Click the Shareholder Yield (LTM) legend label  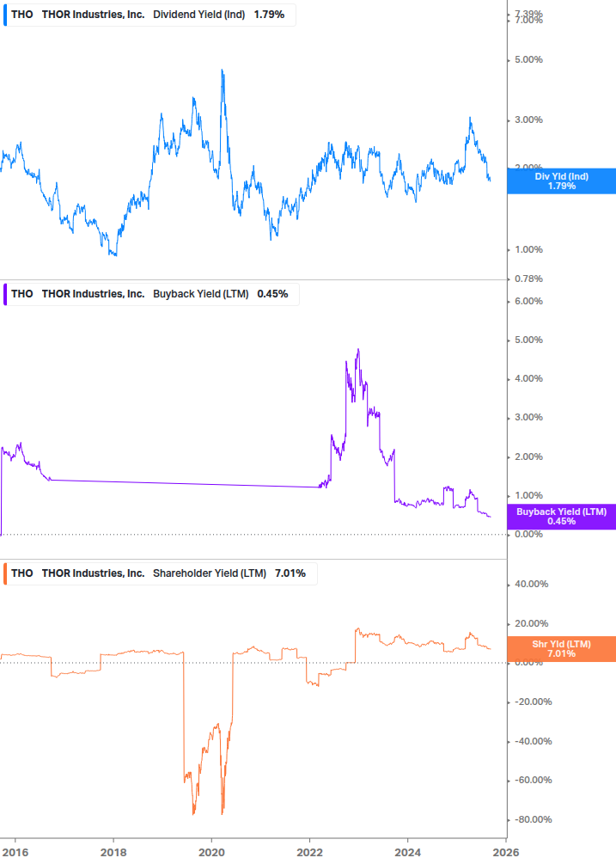(209, 573)
